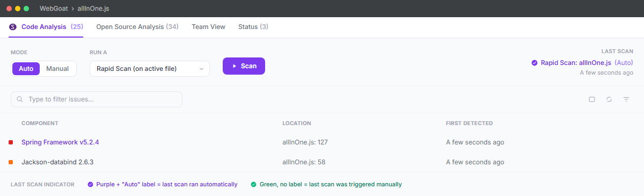
Task: Click the allInOne.js breadcrumb in title bar
Action: click(x=94, y=9)
